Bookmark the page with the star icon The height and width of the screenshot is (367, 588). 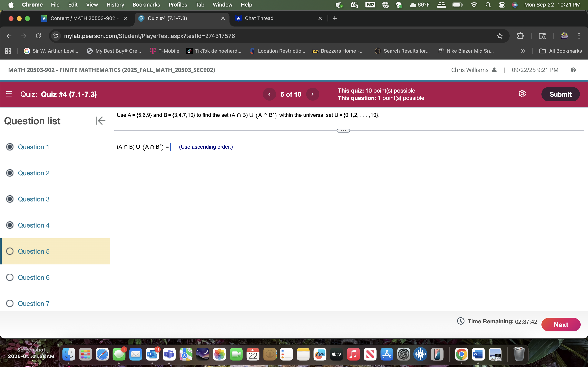click(500, 36)
